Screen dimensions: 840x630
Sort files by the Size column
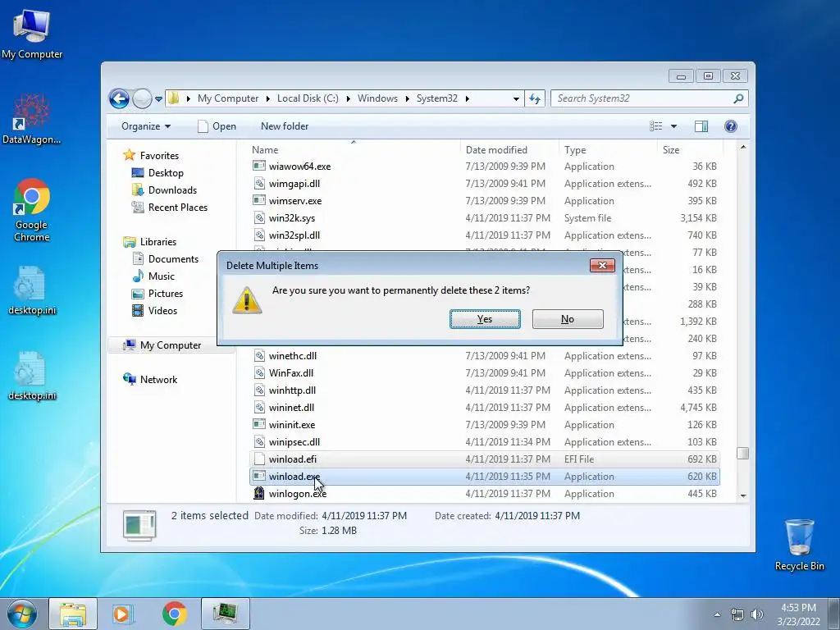point(689,150)
